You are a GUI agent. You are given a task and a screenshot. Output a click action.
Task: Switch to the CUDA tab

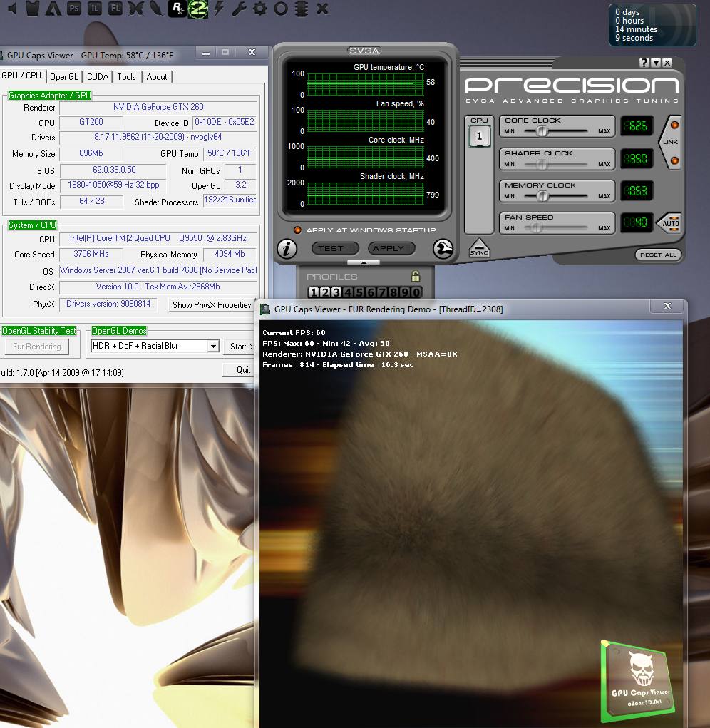click(x=98, y=76)
